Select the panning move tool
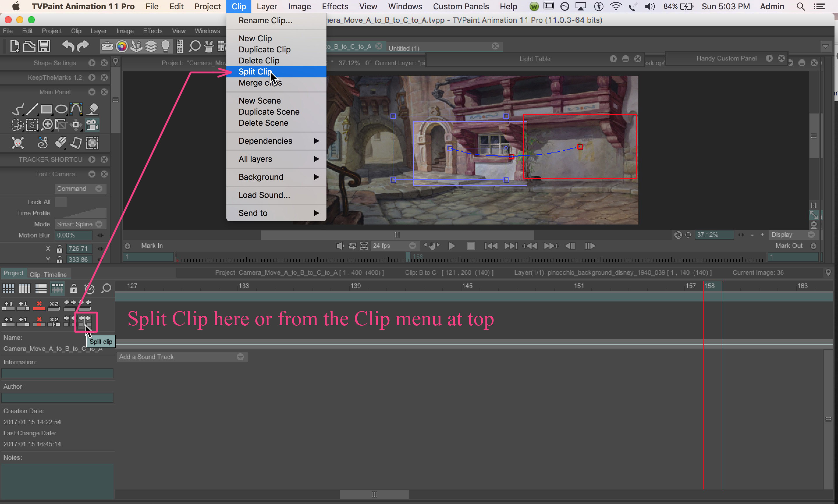The image size is (838, 504). click(76, 125)
